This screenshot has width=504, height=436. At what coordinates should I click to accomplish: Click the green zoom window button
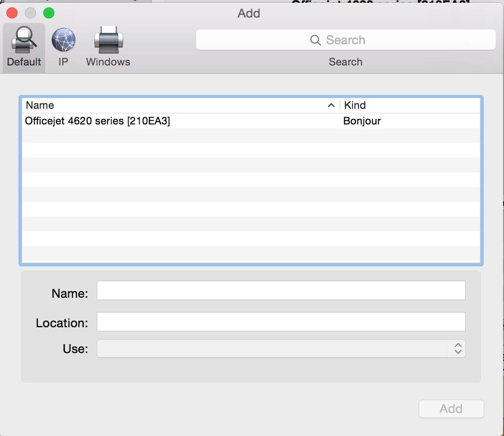[49, 13]
